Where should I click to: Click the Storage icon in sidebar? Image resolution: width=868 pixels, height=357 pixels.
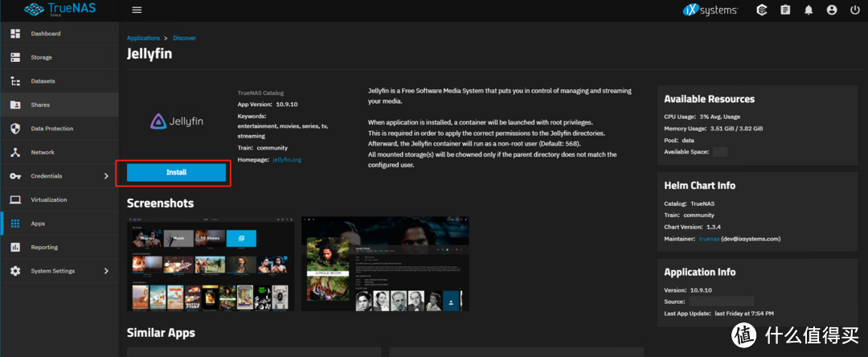[15, 58]
